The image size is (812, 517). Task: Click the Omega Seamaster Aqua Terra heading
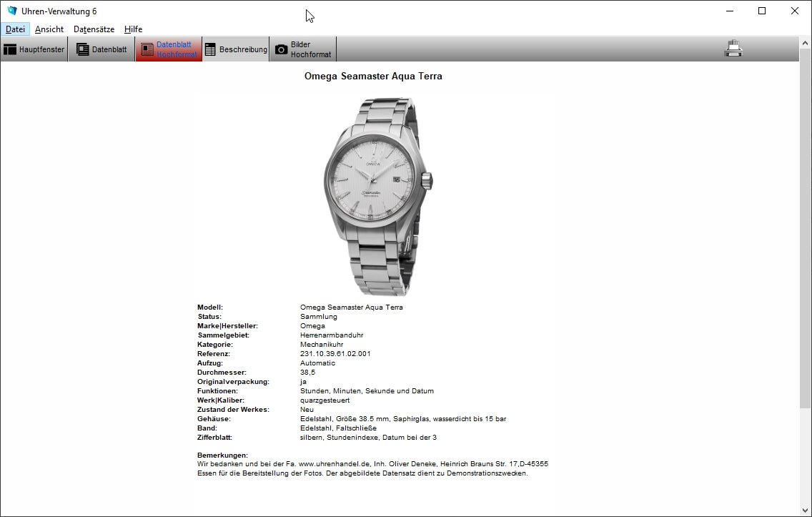373,76
